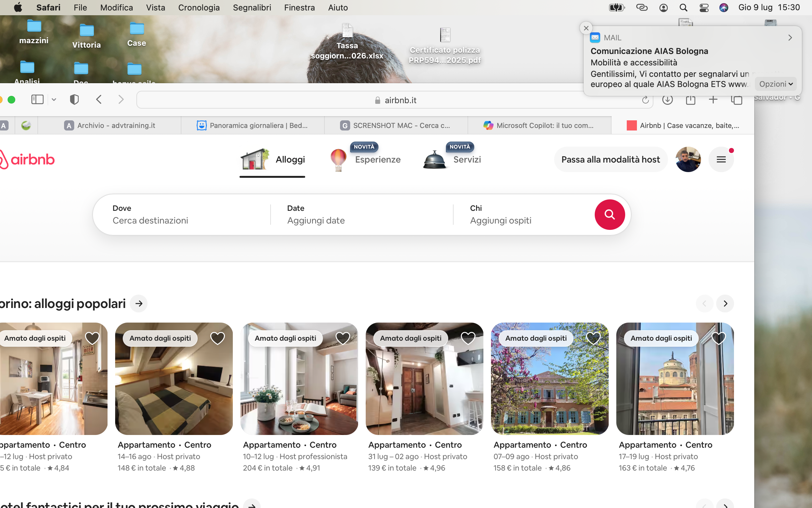This screenshot has width=812, height=508.
Task: Switch to SCRENSHOT MAC search tab
Action: [396, 125]
